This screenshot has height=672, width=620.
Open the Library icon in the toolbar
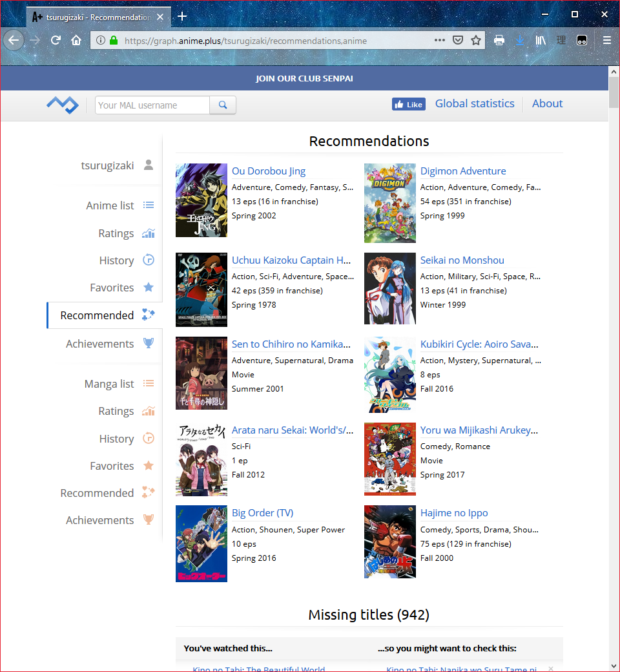click(x=541, y=40)
